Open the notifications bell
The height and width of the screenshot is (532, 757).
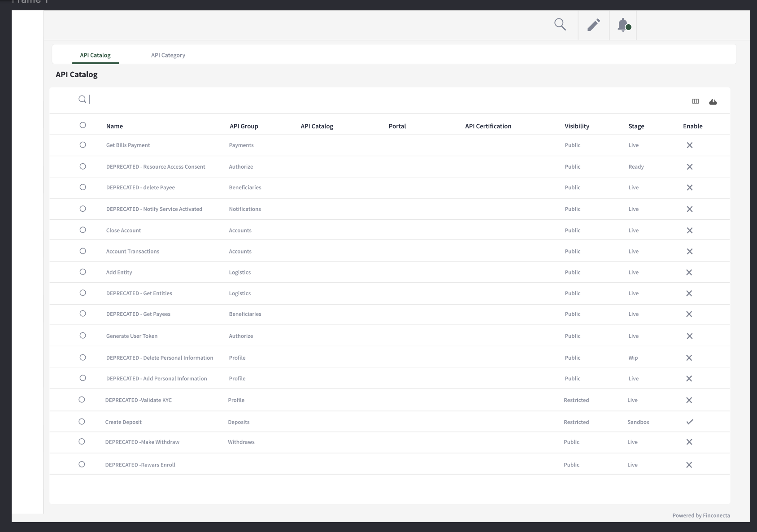click(x=623, y=25)
